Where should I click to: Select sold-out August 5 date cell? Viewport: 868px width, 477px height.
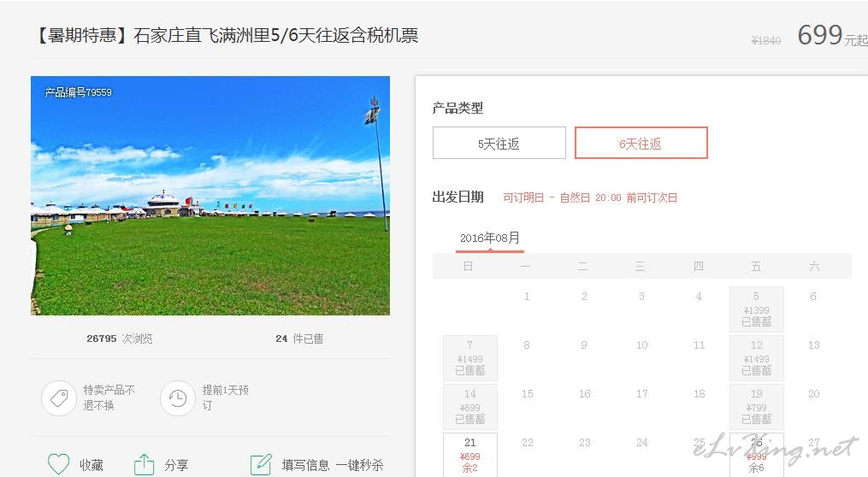coord(756,309)
